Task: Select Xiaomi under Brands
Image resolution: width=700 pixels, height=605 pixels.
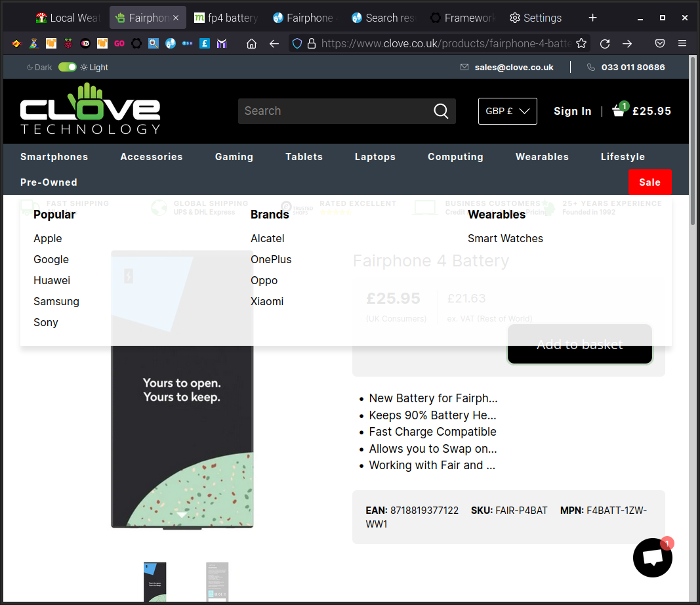Action: point(267,301)
